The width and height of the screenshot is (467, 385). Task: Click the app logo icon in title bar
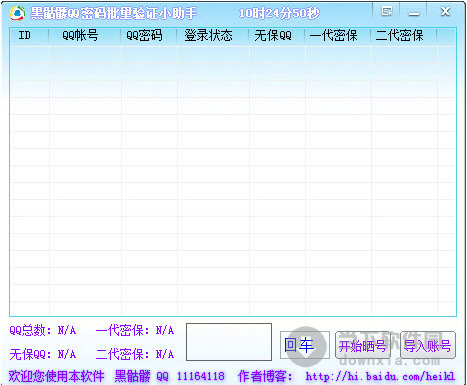point(17,13)
